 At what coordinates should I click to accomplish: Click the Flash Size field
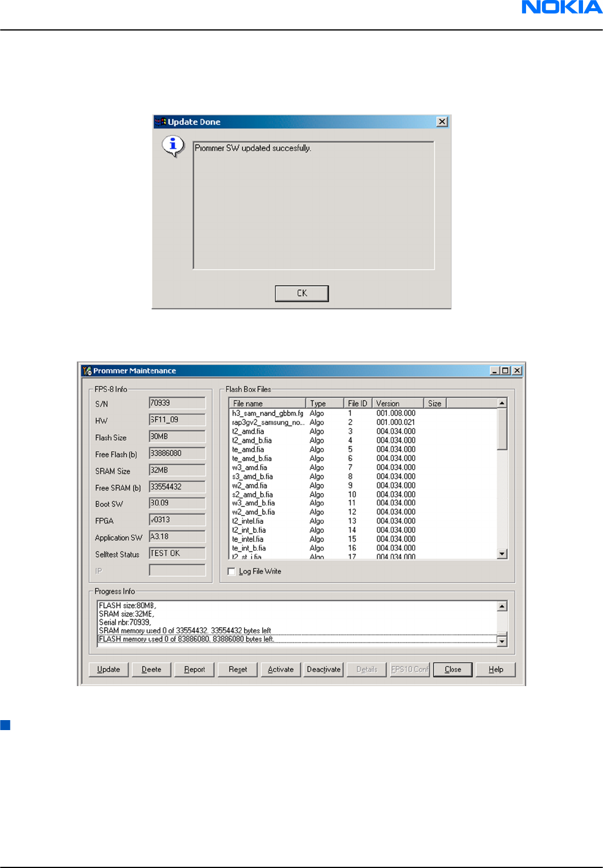click(177, 437)
